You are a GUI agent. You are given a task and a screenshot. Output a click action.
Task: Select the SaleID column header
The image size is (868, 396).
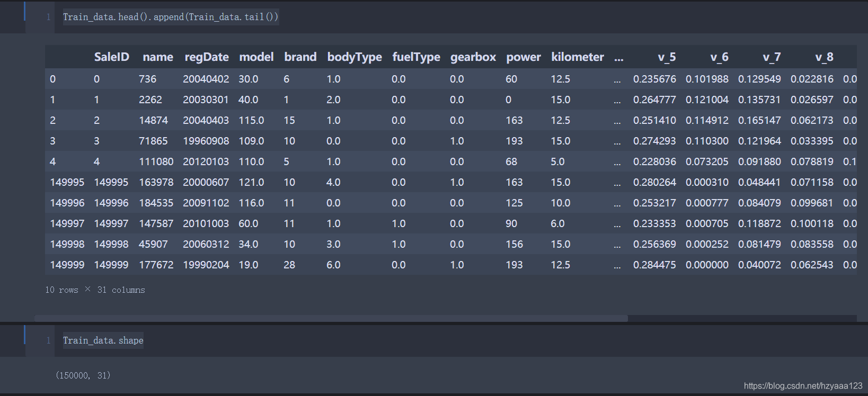(111, 57)
